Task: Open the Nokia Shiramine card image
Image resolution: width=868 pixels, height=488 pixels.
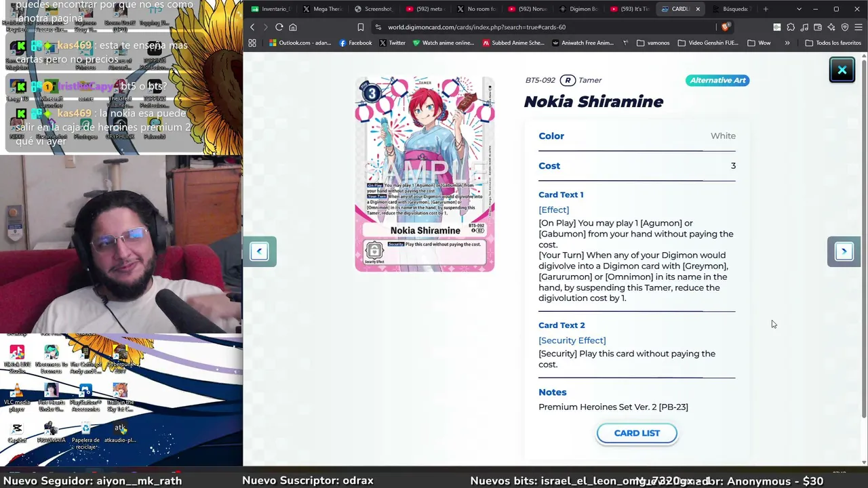Action: pyautogui.click(x=425, y=174)
